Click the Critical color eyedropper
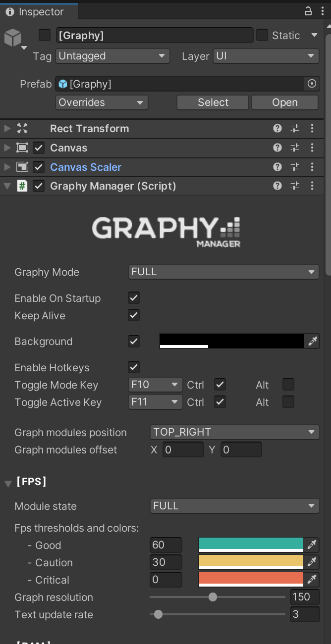The width and height of the screenshot is (331, 644). 312,580
